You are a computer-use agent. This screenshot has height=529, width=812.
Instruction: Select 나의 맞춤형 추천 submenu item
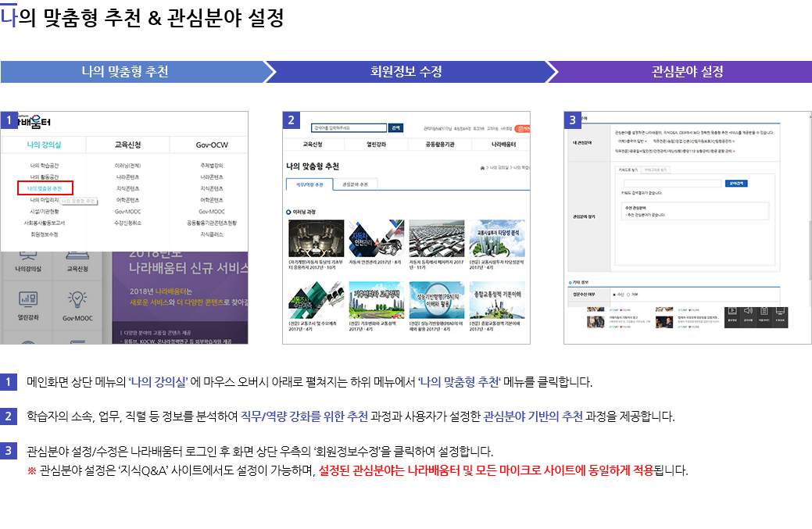pos(47,189)
